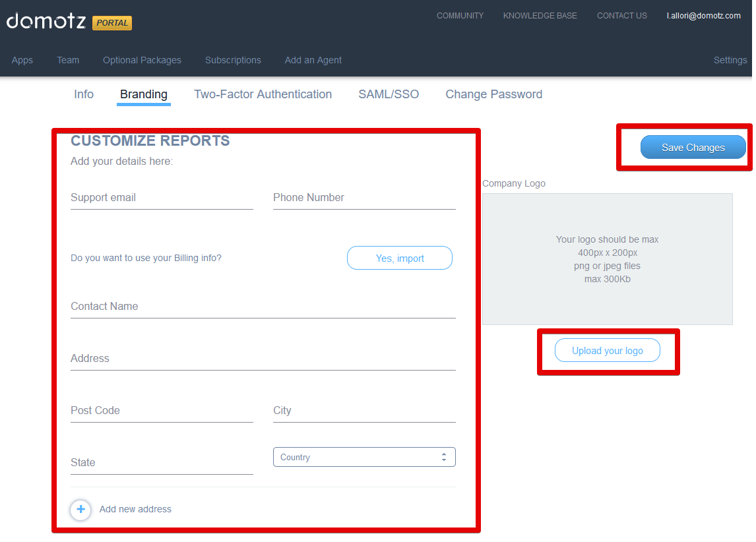The height and width of the screenshot is (542, 756).
Task: Open the Knowledge Base link
Action: [x=540, y=15]
